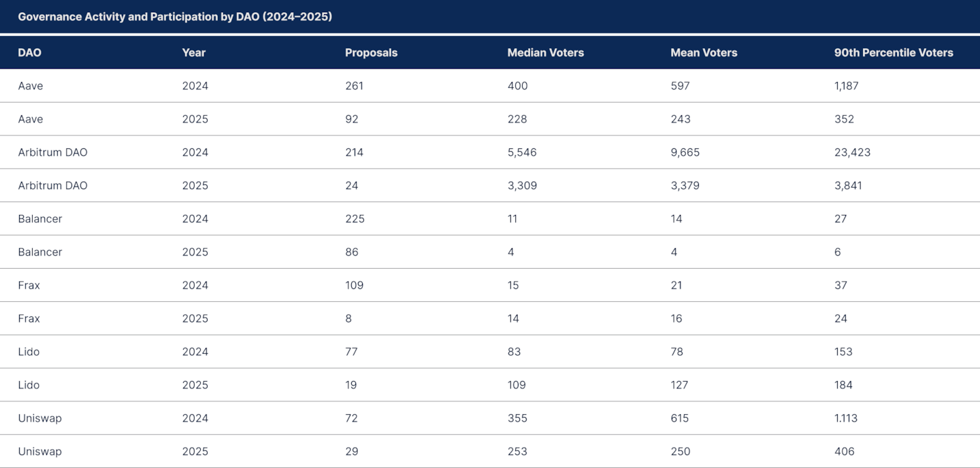Click the 90th Percentile Voters header
Viewport: 980px width, 468px height.
click(x=893, y=52)
